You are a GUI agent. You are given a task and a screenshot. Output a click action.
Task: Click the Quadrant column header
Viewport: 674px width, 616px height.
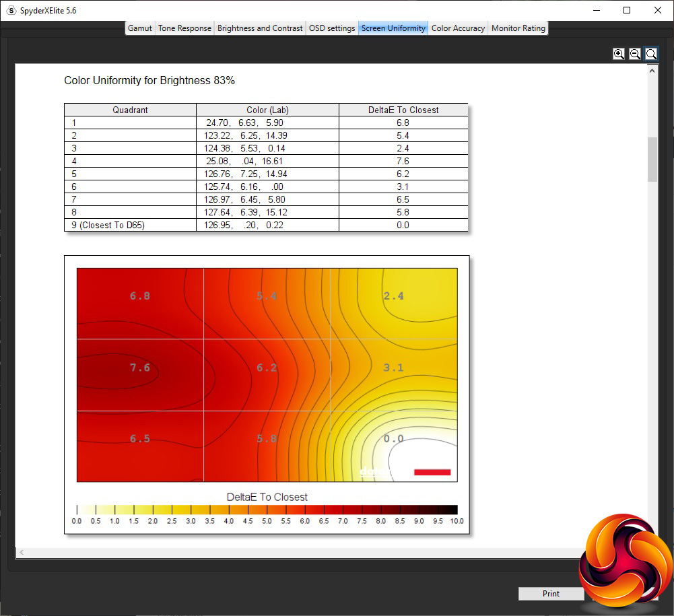coord(130,110)
